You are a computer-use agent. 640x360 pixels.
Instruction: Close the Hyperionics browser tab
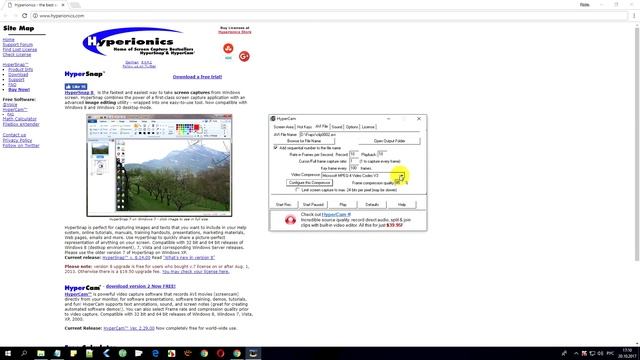point(63,5)
